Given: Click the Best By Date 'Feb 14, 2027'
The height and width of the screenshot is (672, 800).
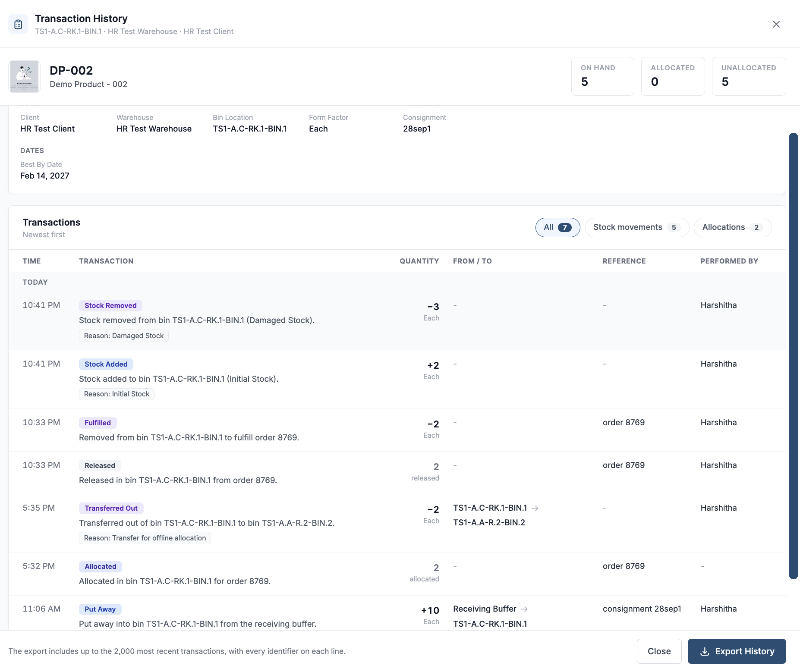Looking at the screenshot, I should [45, 176].
